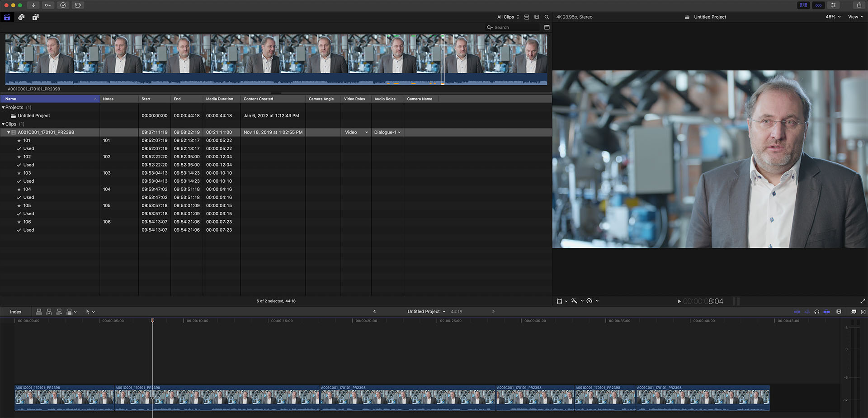Open Share export icon
Viewport: 868px width, 418px height.
click(x=859, y=5)
